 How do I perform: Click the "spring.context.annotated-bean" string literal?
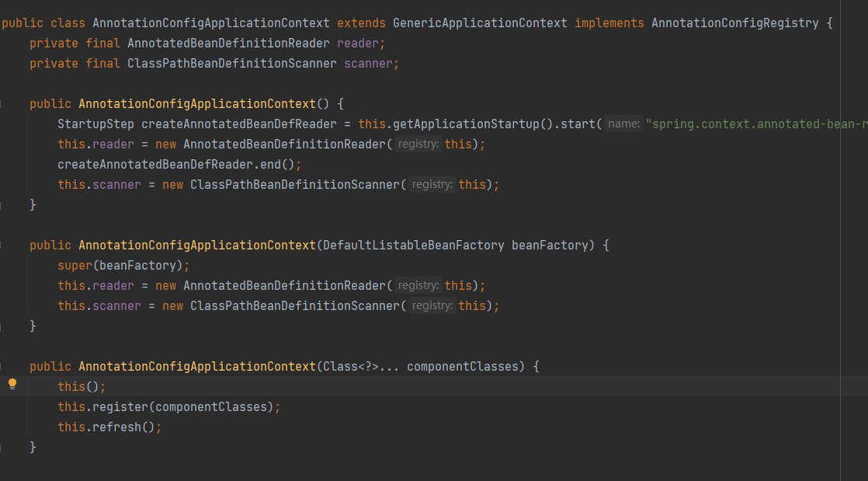753,124
